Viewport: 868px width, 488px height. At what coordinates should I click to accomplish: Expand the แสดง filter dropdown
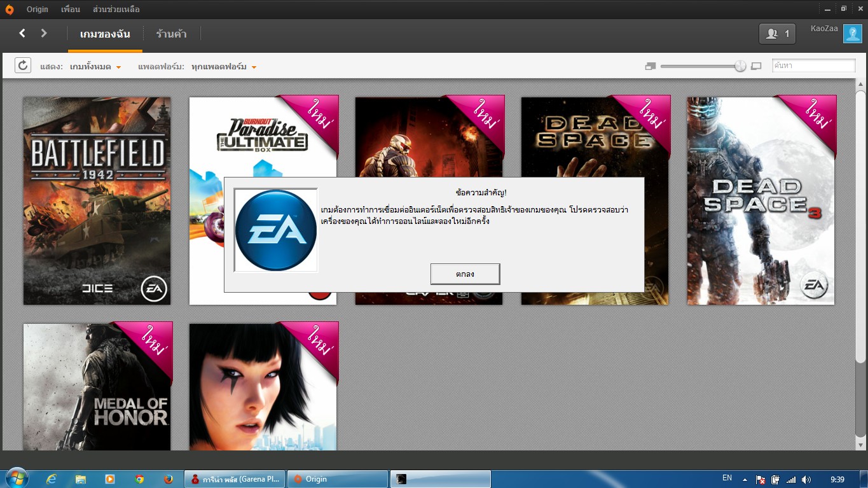(95, 67)
